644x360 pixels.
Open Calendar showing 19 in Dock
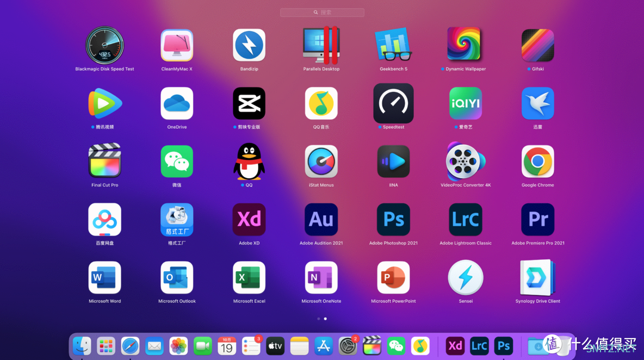click(227, 346)
